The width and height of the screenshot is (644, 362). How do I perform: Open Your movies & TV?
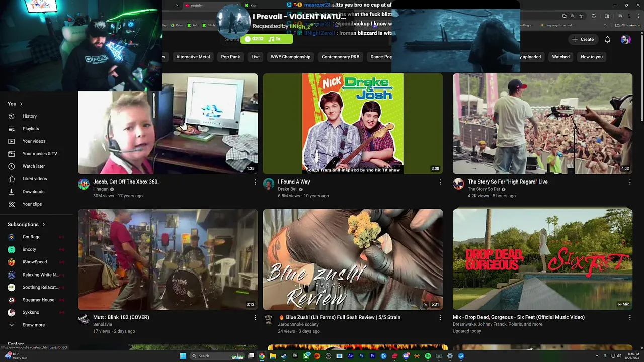40,154
